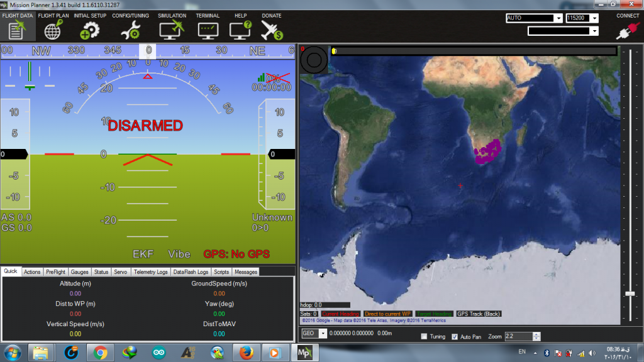Screen dimensions: 644x362
Task: Open Config/Tuning wrench icon
Action: 130,30
